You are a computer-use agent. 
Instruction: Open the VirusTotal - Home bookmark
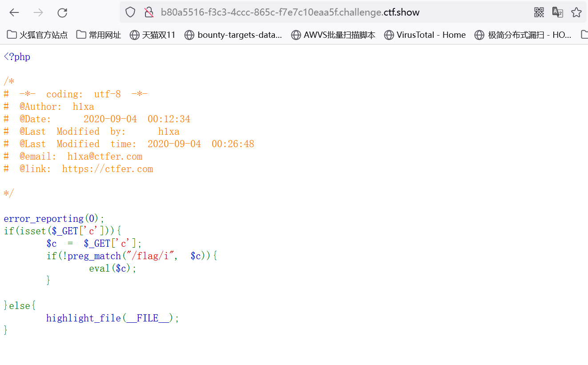pyautogui.click(x=425, y=35)
